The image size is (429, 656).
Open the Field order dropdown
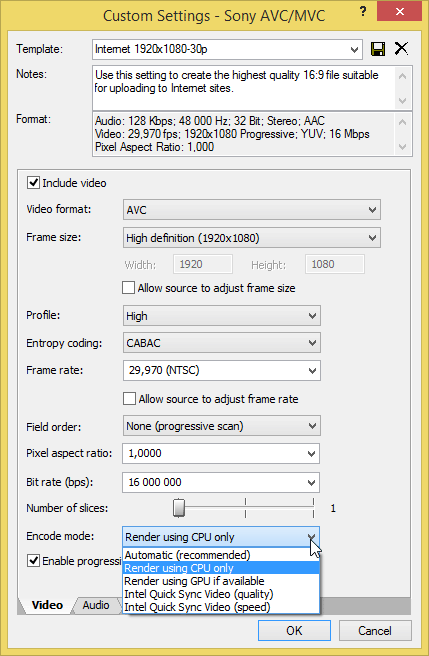222,426
